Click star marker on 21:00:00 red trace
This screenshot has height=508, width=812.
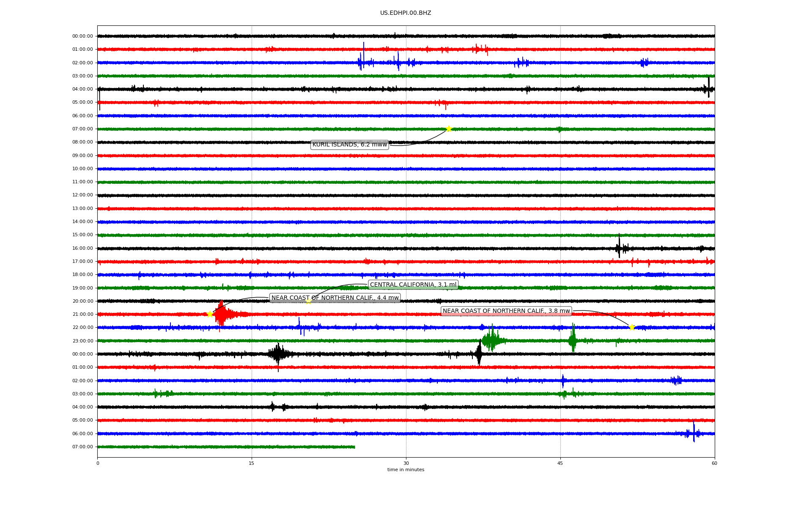pos(210,314)
